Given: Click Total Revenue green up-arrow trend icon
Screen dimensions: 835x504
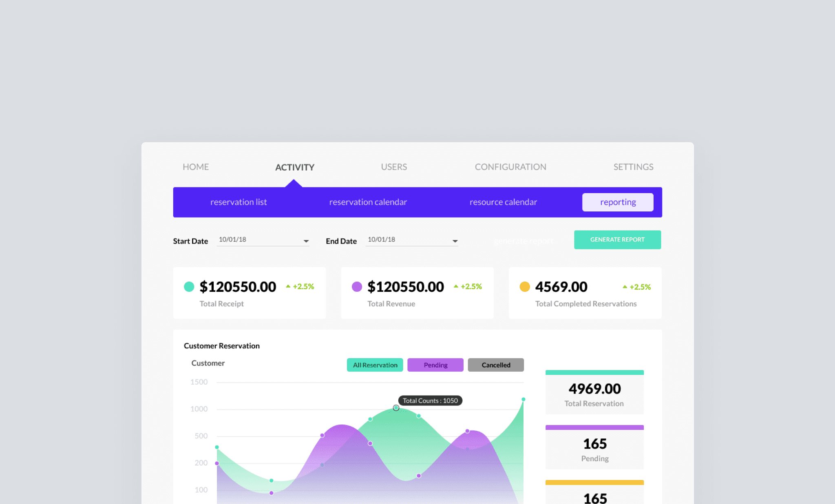Looking at the screenshot, I should click(x=456, y=286).
